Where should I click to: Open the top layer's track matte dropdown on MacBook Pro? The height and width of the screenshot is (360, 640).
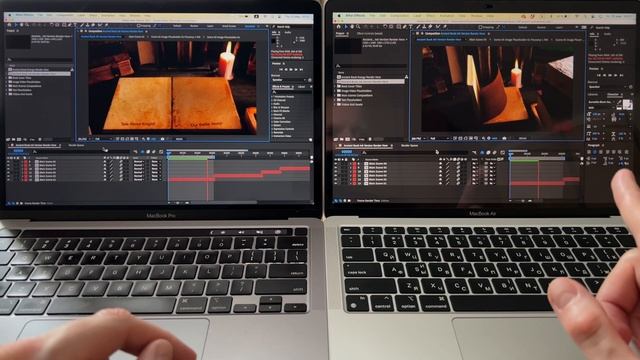point(155,162)
